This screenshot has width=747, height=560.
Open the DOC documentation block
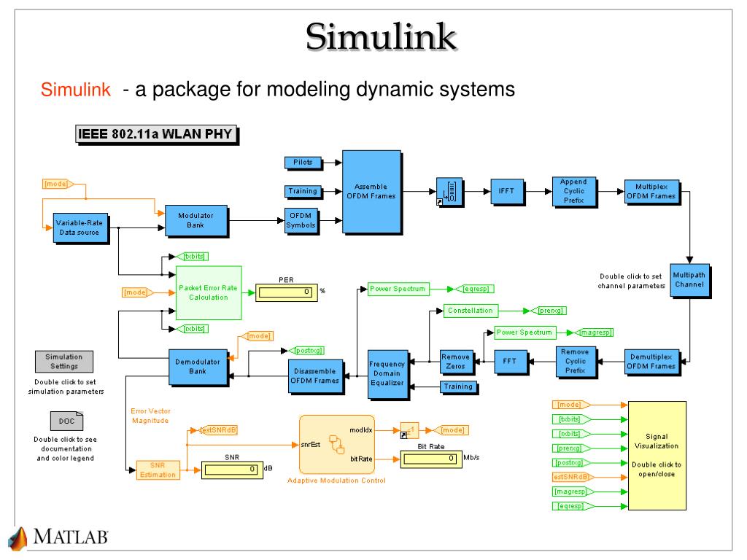tap(66, 421)
